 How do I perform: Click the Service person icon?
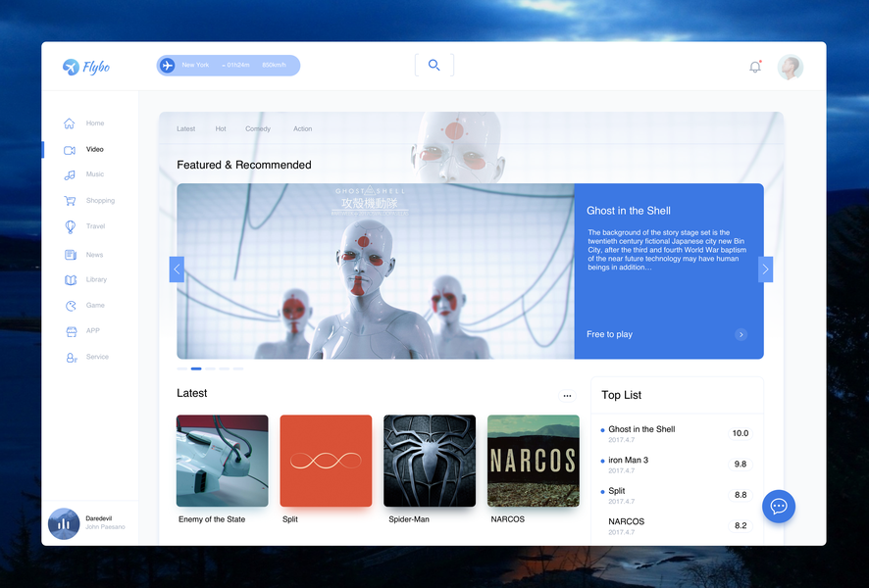[72, 358]
